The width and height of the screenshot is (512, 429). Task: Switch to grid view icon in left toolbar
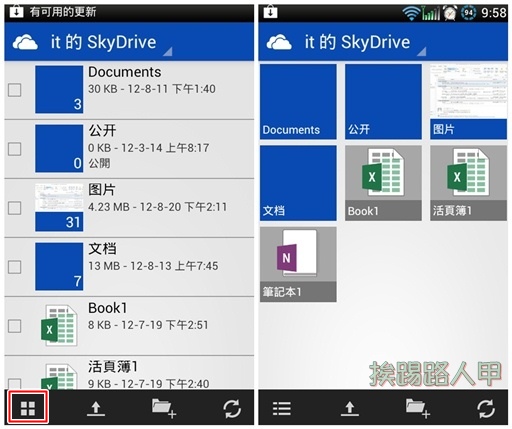pos(28,408)
